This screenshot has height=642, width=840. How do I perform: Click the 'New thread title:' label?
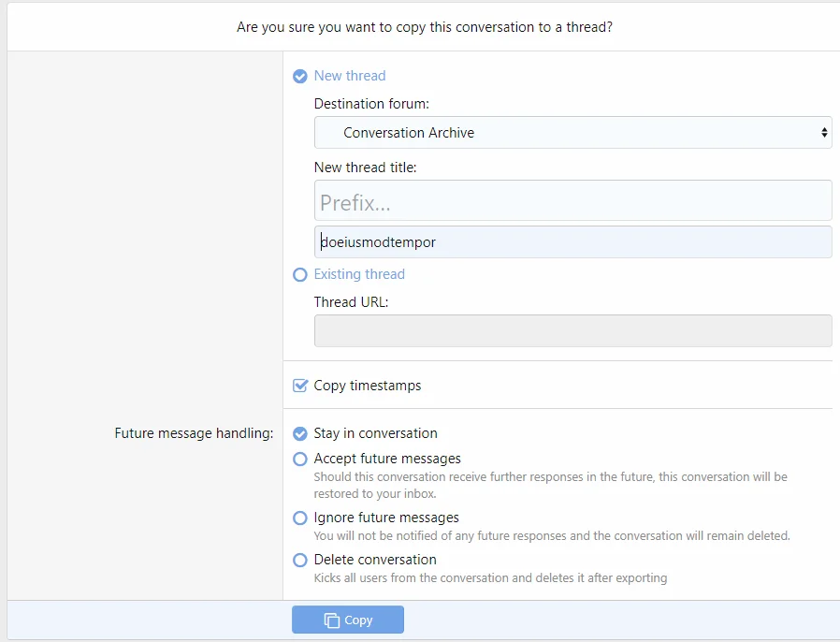coord(365,168)
